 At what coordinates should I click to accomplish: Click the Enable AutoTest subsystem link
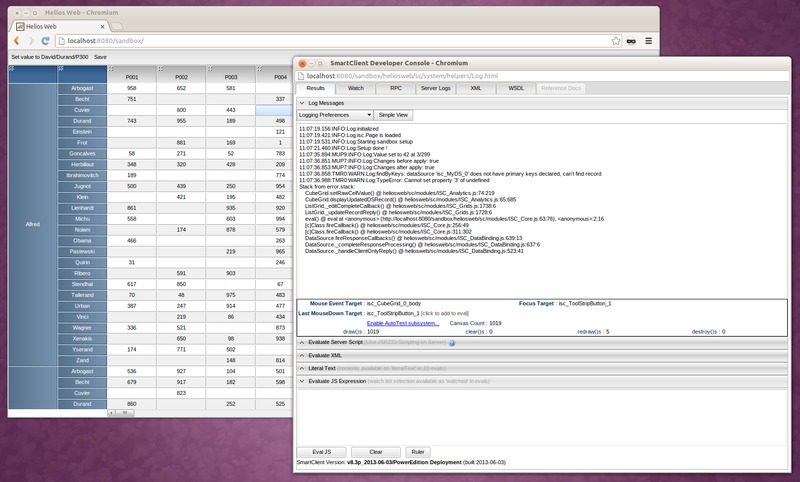(x=403, y=323)
